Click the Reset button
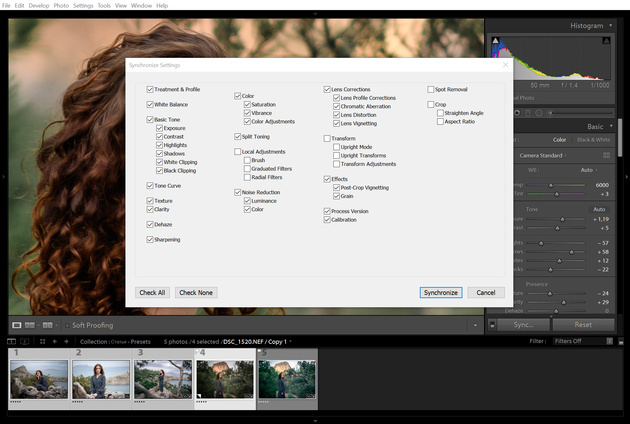Viewport: 630px width, 424px height. click(x=583, y=325)
